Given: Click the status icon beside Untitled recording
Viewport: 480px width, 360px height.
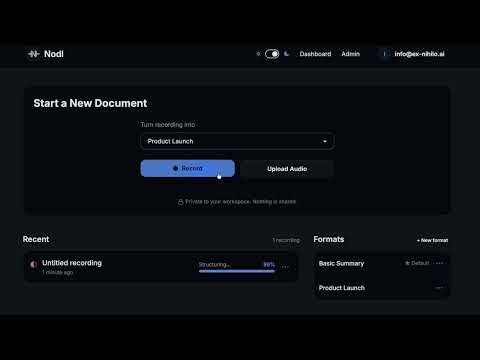Looking at the screenshot, I should click(34, 264).
